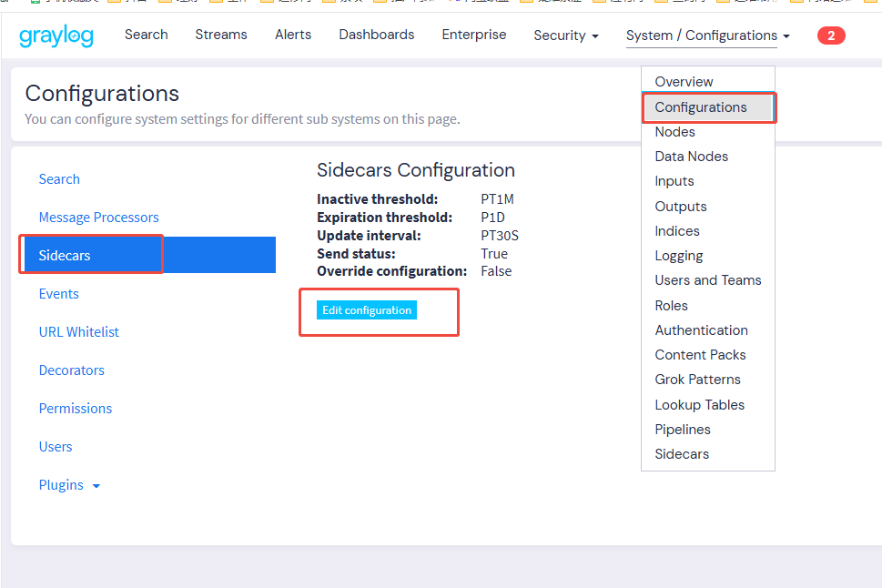
Task: Expand the Plugins dropdown in sidebar
Action: pos(69,485)
